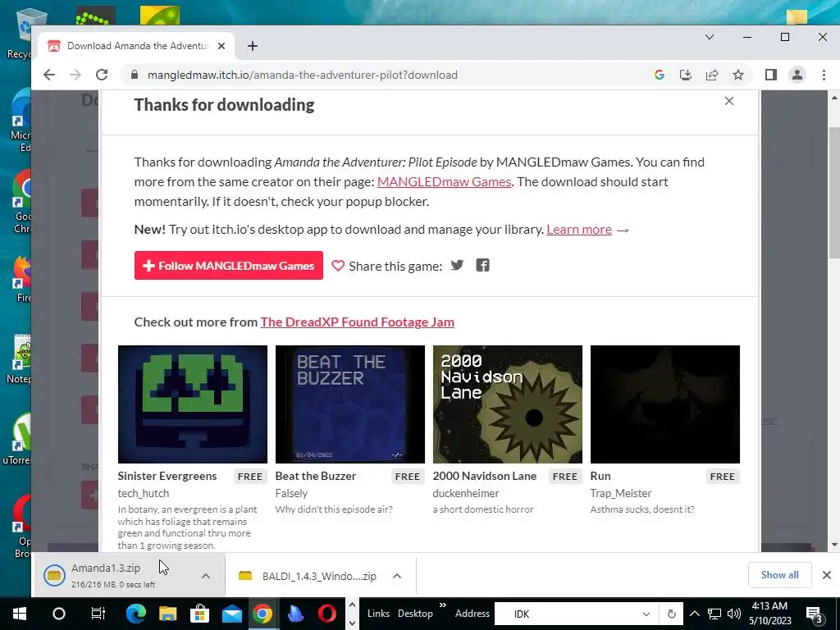Click the padlock site info icon

click(134, 75)
